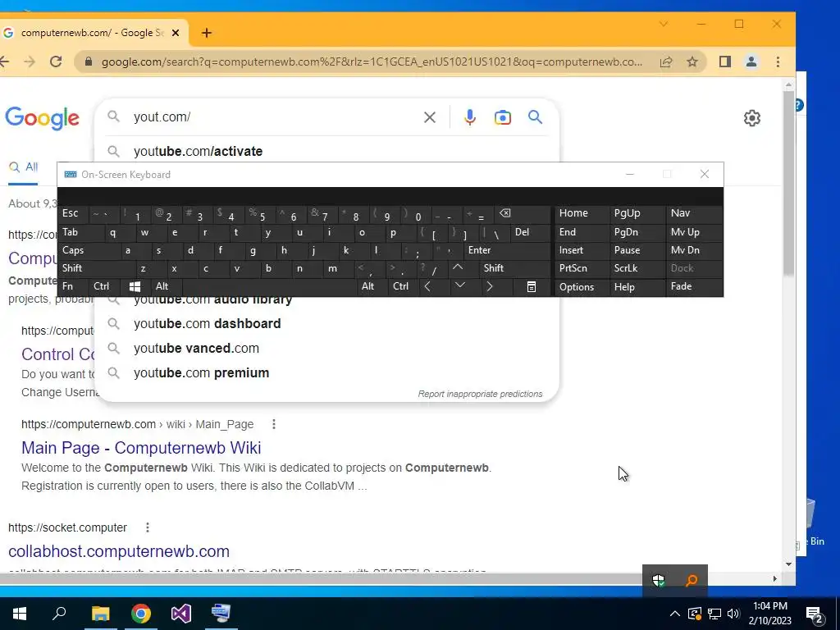Click the scrollbar down arrow
Image resolution: width=840 pixels, height=630 pixels.
coord(788,564)
